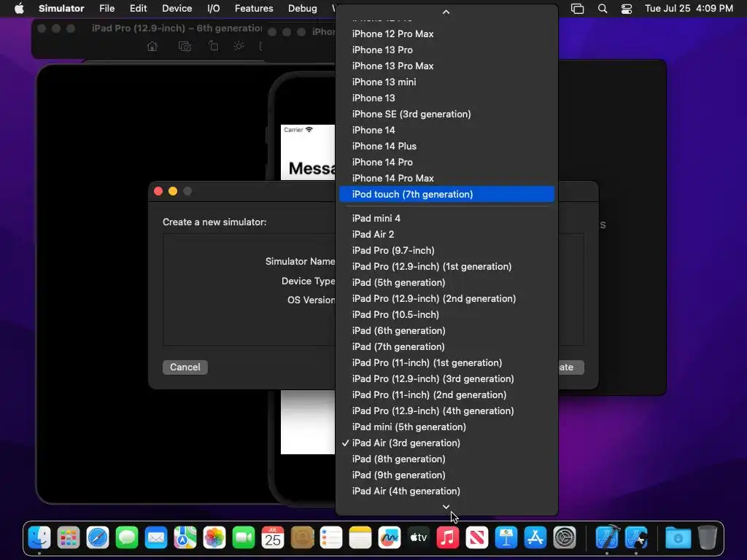
Task: Select iPad (7th generation)
Action: [446, 346]
